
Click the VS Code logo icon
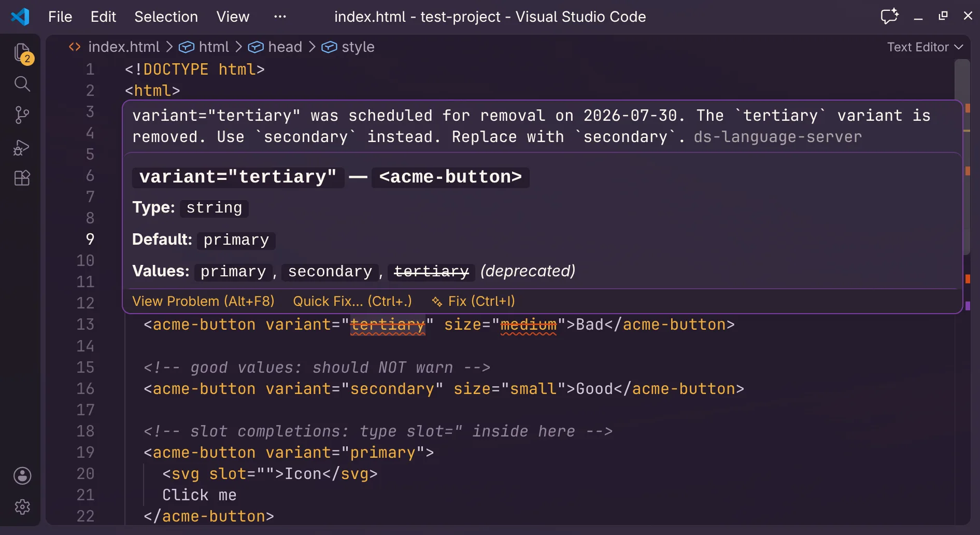point(20,17)
